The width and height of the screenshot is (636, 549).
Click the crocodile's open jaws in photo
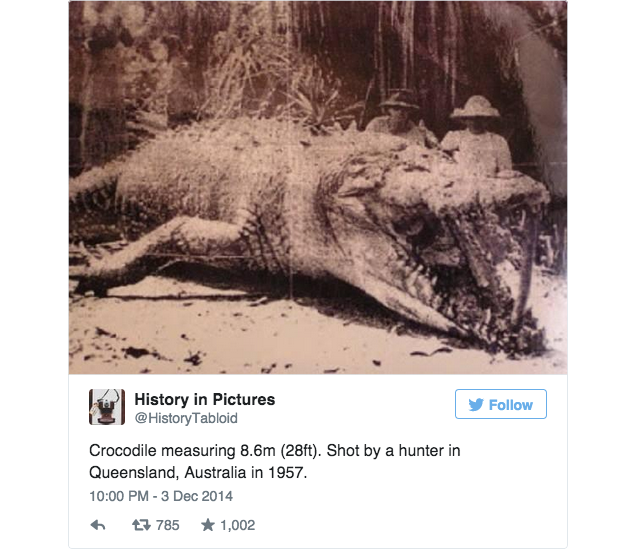[479, 268]
